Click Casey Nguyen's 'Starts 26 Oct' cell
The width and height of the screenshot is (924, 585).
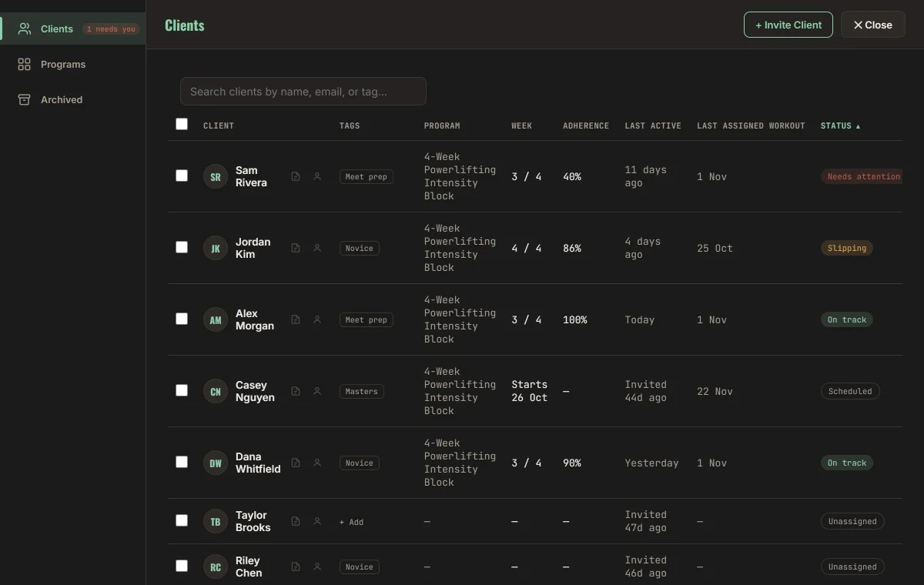530,391
